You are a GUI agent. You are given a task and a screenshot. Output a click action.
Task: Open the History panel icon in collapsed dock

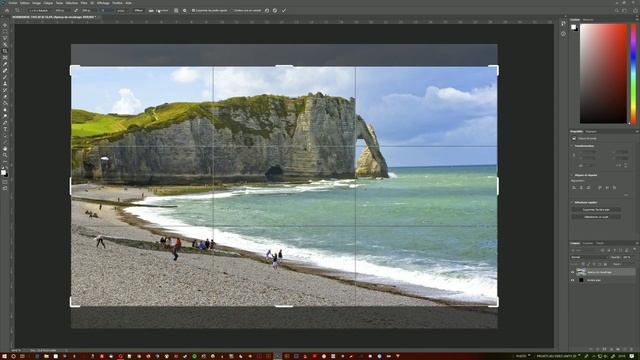[563, 24]
